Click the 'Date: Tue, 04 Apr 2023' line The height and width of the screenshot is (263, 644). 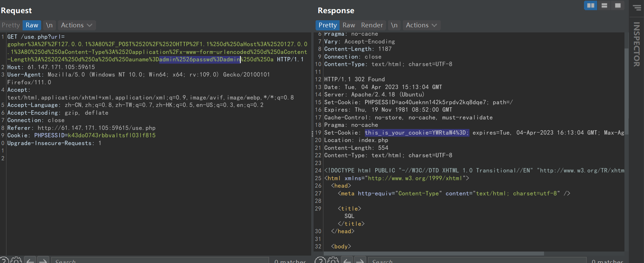pyautogui.click(x=383, y=87)
